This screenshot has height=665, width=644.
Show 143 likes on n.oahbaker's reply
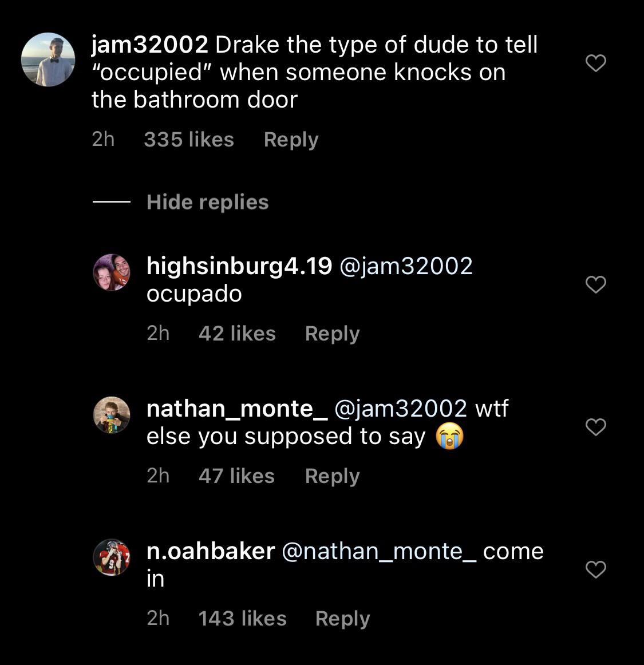(x=242, y=619)
